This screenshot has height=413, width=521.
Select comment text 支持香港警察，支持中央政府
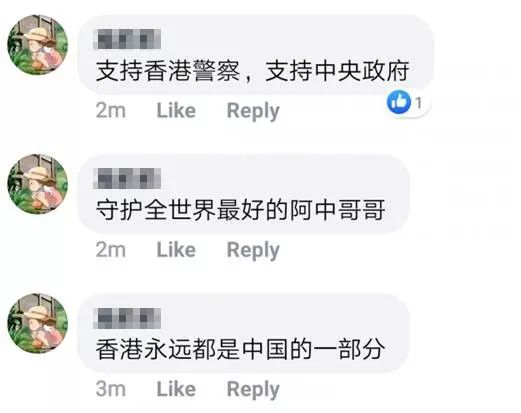(252, 71)
